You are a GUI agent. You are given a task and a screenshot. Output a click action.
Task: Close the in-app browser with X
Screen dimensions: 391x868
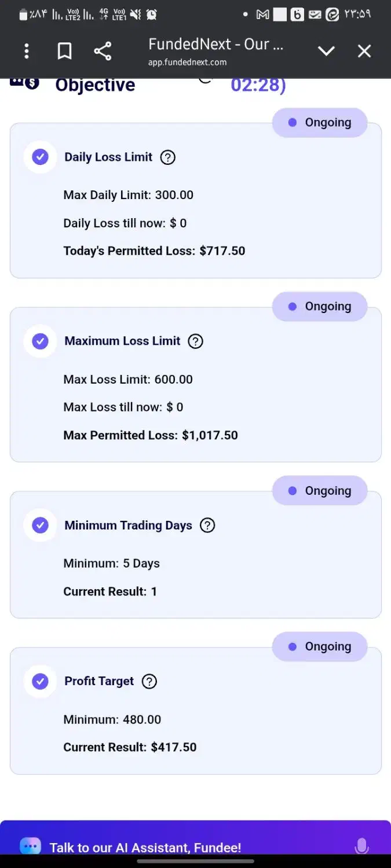tap(364, 52)
